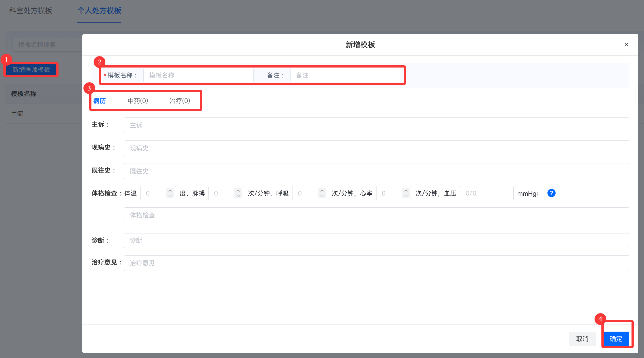The width and height of the screenshot is (644, 358).
Task: Increase 心率 value with up arrow
Action: 406,190
